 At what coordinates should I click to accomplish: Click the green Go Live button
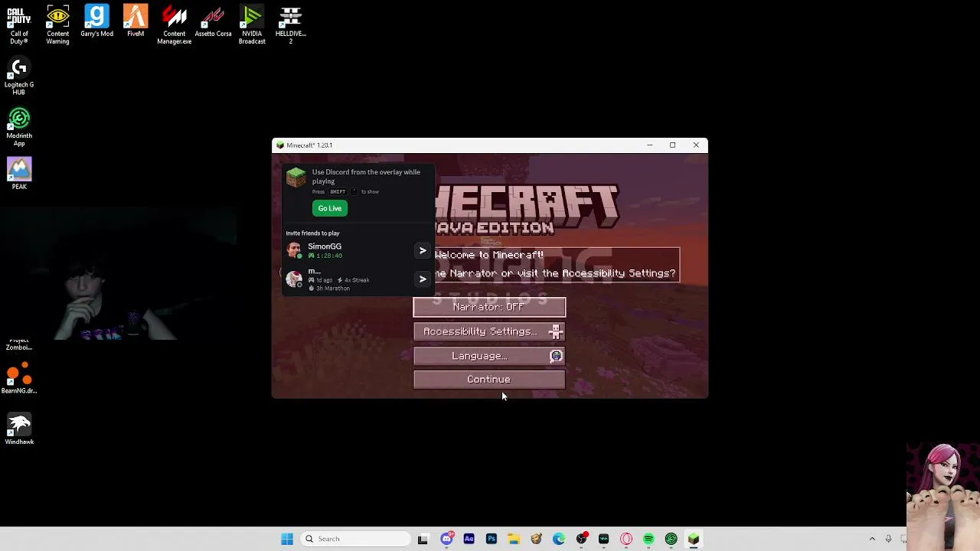point(330,208)
